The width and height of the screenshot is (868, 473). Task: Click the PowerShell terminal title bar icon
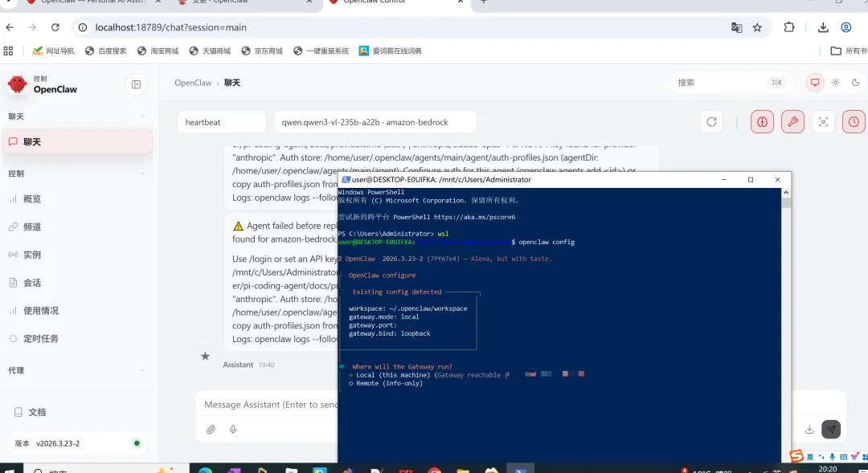(x=346, y=180)
